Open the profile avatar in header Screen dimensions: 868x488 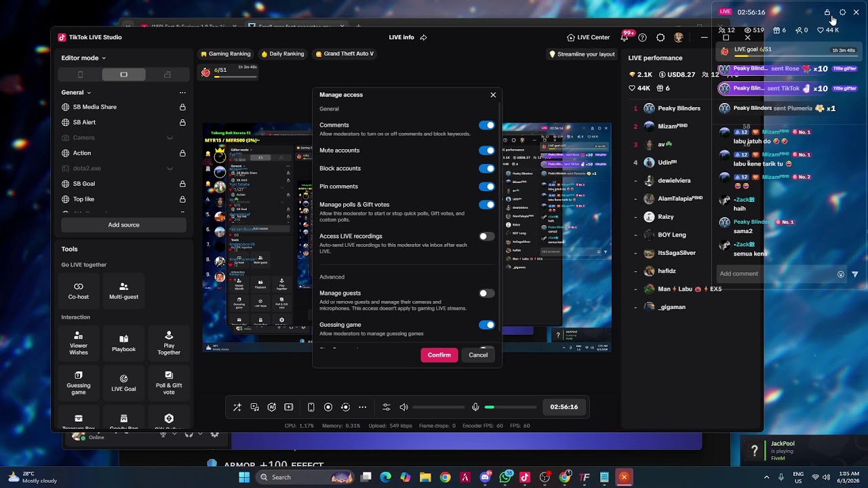[x=679, y=37]
